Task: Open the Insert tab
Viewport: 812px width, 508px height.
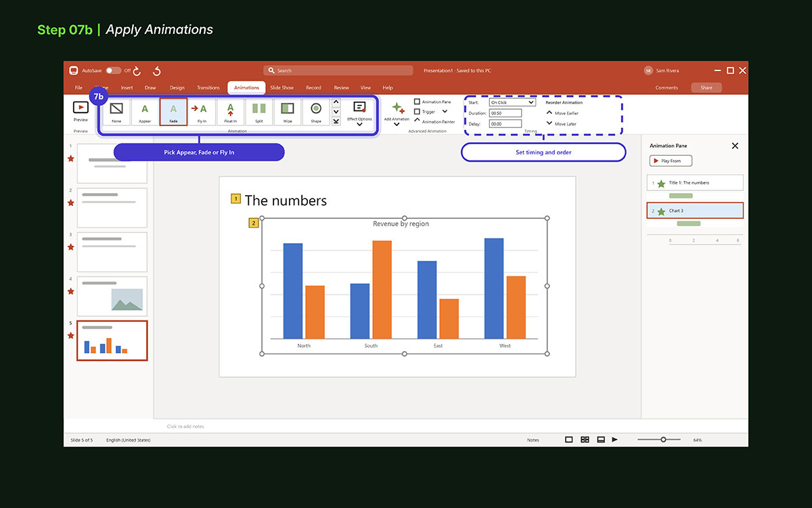Action: [127, 87]
